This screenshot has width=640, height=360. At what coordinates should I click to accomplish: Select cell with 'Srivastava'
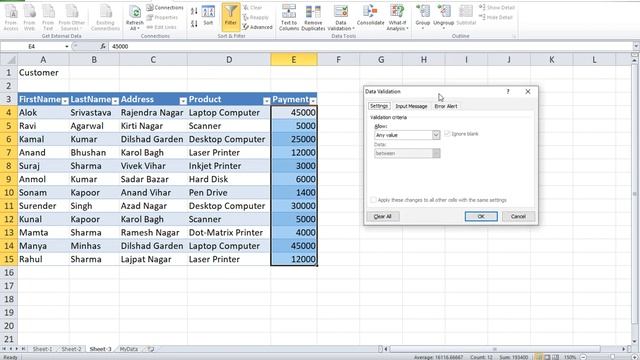click(x=94, y=112)
